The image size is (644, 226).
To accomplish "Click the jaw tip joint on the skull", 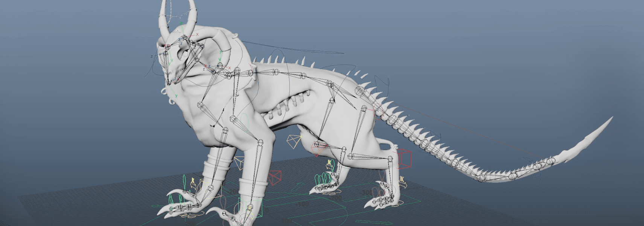I will click(168, 81).
